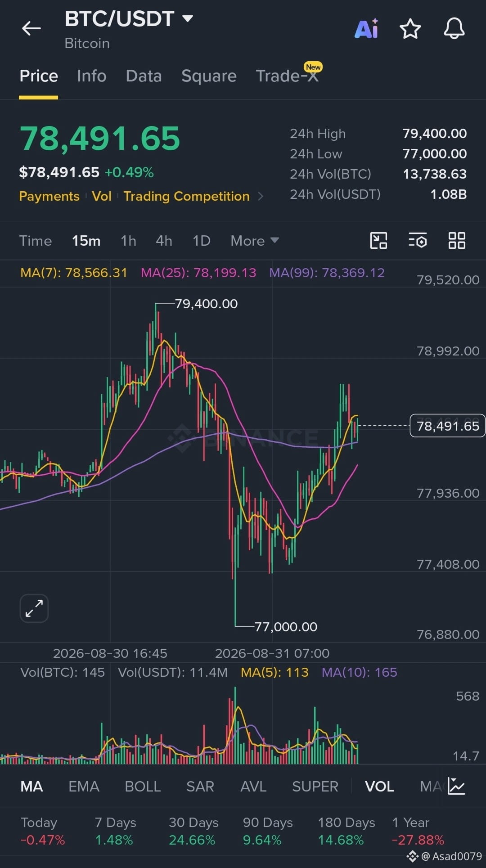Tap the large 78,491.65 price
The height and width of the screenshot is (868, 486).
(100, 138)
